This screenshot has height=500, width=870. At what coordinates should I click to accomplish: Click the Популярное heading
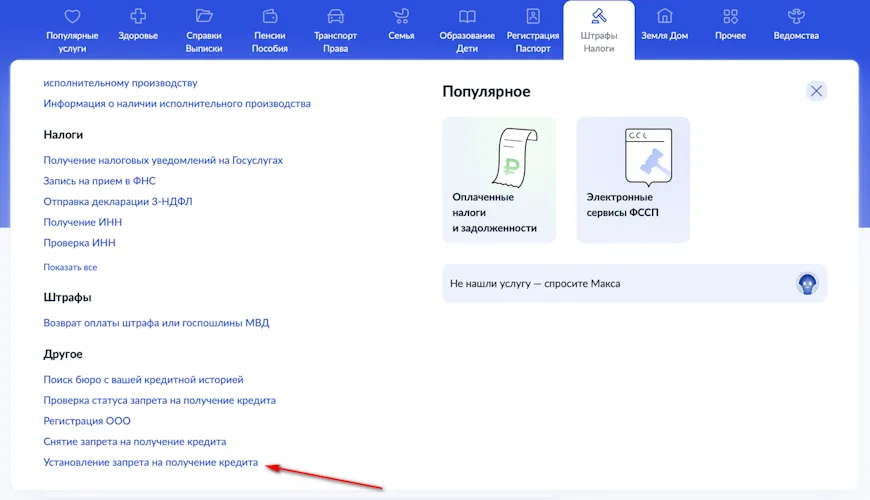pyautogui.click(x=486, y=92)
